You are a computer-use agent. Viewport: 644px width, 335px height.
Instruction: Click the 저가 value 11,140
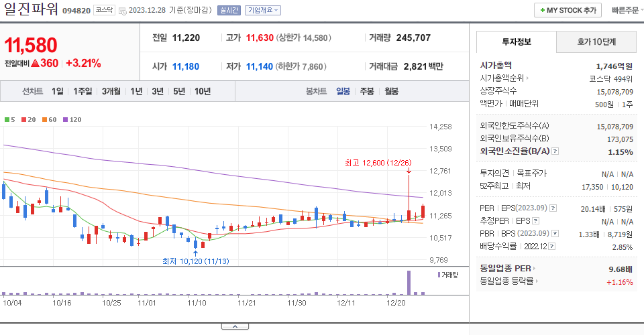[260, 66]
